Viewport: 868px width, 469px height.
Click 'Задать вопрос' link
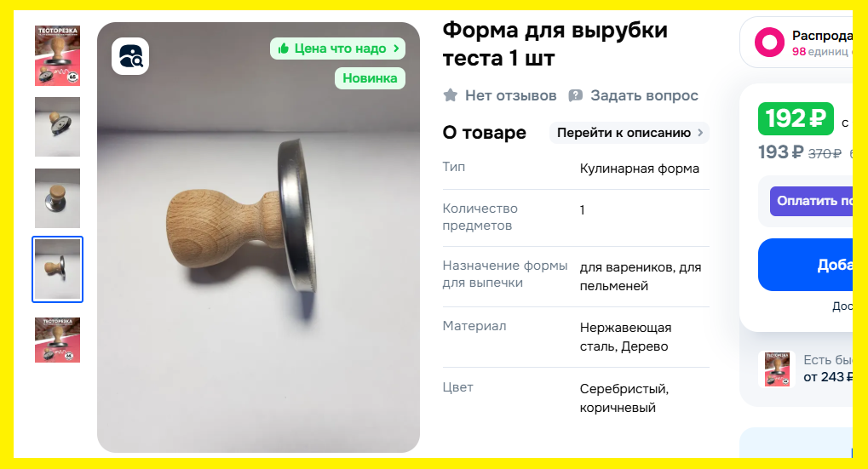tap(644, 95)
